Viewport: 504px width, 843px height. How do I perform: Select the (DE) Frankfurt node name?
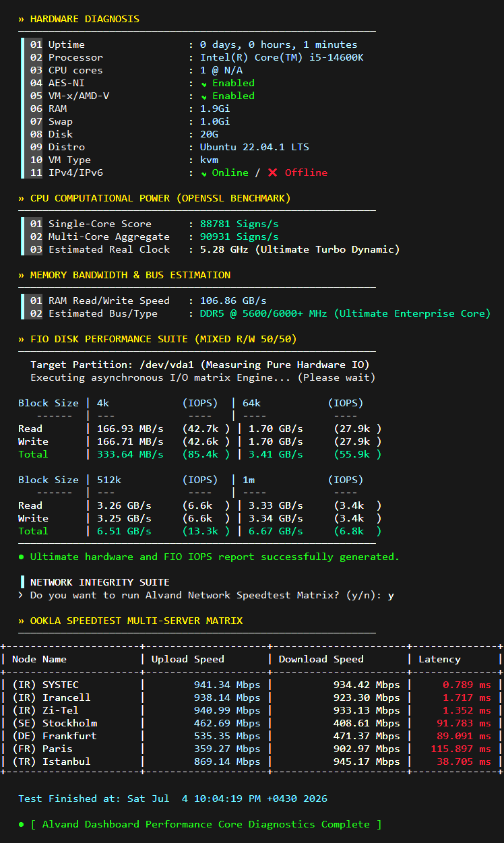(x=55, y=736)
